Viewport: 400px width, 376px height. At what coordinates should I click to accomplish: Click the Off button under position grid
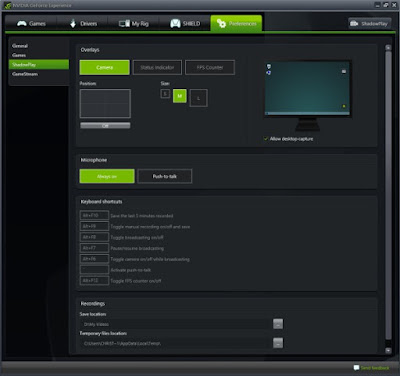click(x=105, y=126)
